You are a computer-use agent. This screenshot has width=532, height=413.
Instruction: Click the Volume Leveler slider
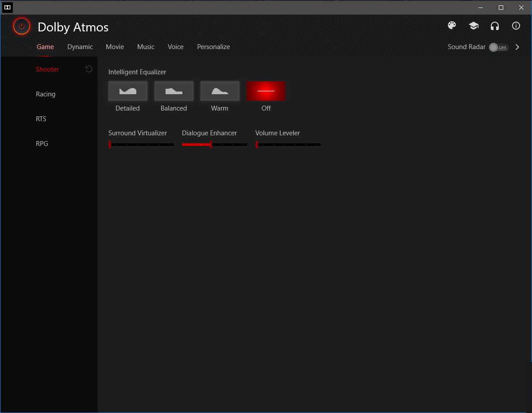pos(288,144)
